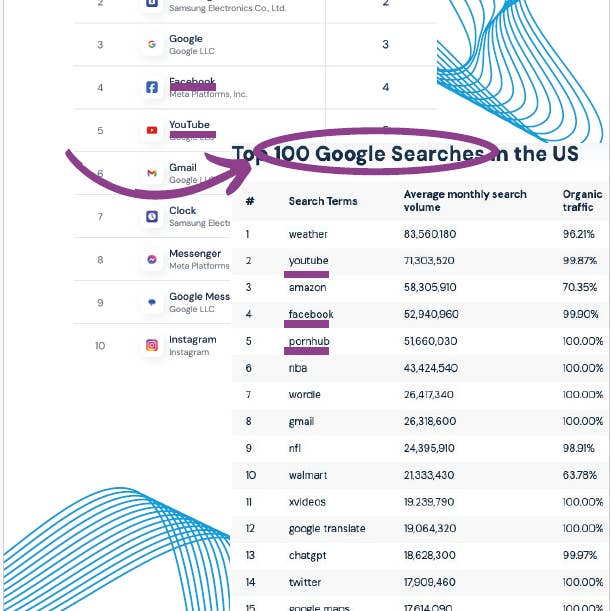Click the Top 100 Google Searches heading
The height and width of the screenshot is (611, 611).
click(x=404, y=154)
